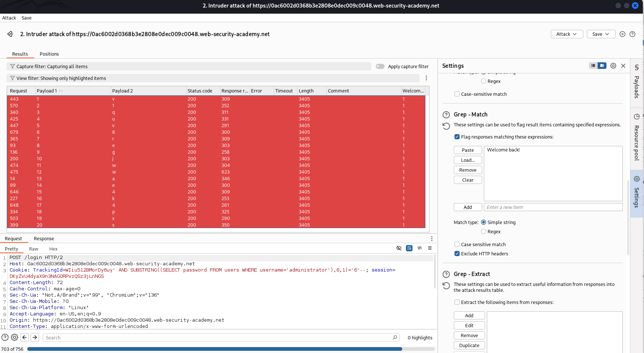Switch to Hex view tab
Viewport: 644px width, 353px height.
[53, 249]
